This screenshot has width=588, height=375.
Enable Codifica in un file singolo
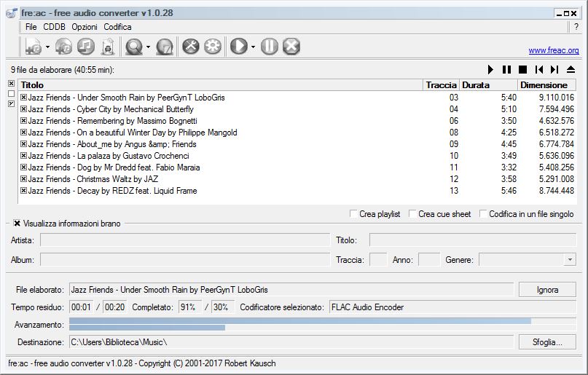[483, 214]
